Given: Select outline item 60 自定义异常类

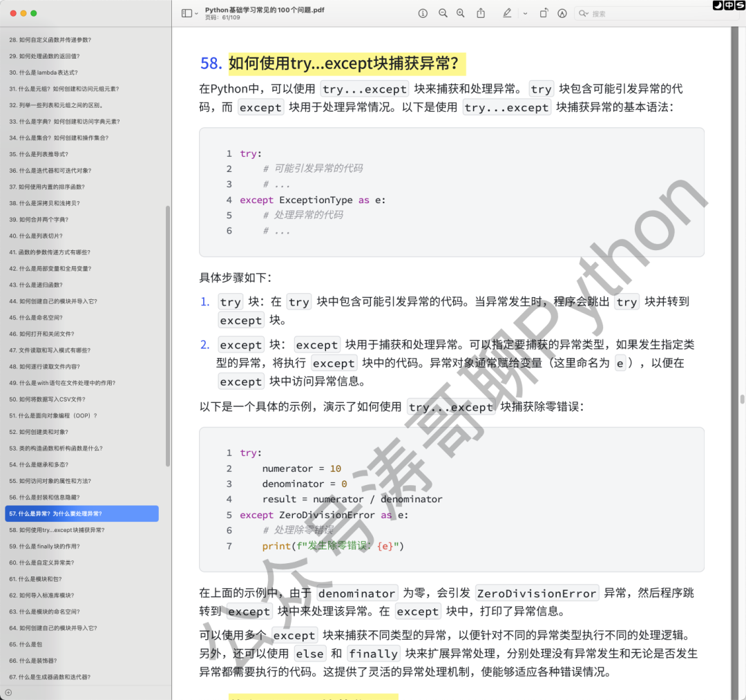Looking at the screenshot, I should (41, 563).
